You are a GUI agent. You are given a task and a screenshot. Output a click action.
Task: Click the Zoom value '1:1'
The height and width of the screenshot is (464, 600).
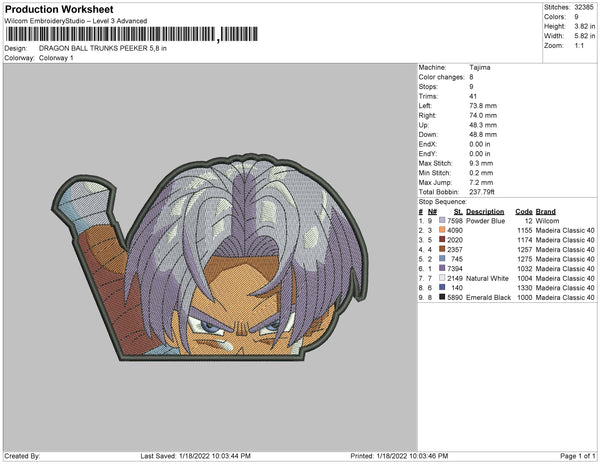(x=579, y=46)
